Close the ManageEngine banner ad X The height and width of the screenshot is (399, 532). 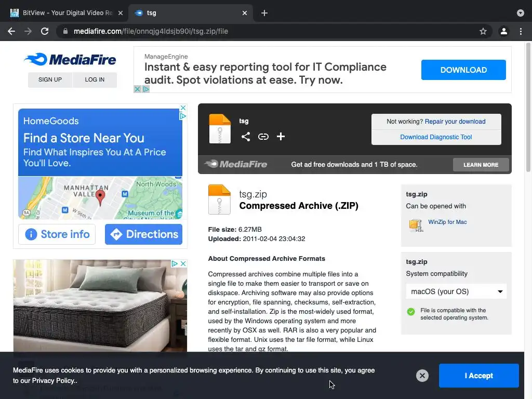[x=137, y=89]
